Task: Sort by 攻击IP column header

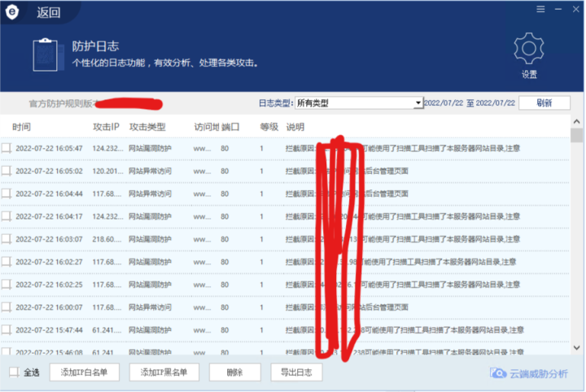Action: click(x=106, y=127)
